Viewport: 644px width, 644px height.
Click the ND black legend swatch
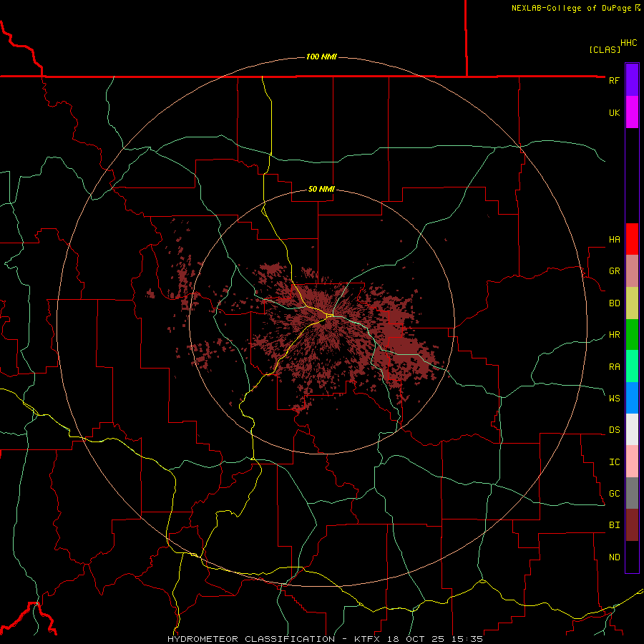pyautogui.click(x=632, y=557)
